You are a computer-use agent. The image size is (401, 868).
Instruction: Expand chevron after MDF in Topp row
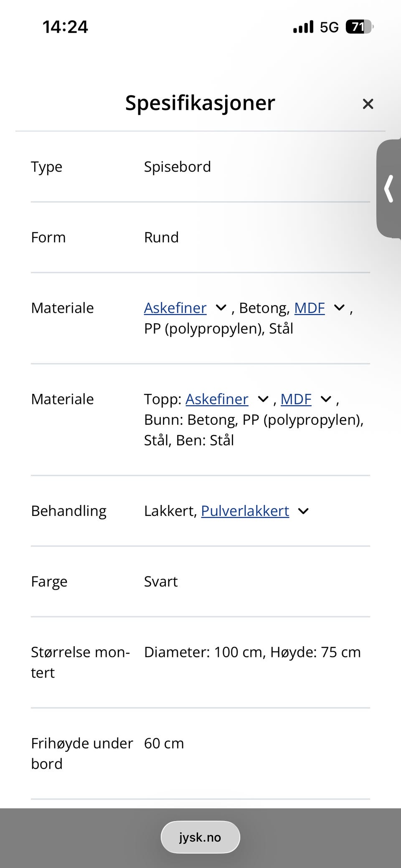326,399
